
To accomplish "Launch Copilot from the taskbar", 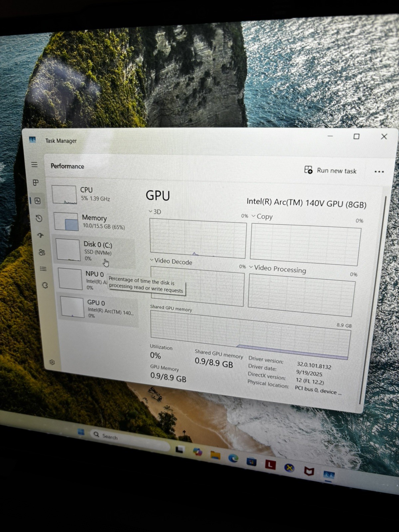I will [x=198, y=452].
